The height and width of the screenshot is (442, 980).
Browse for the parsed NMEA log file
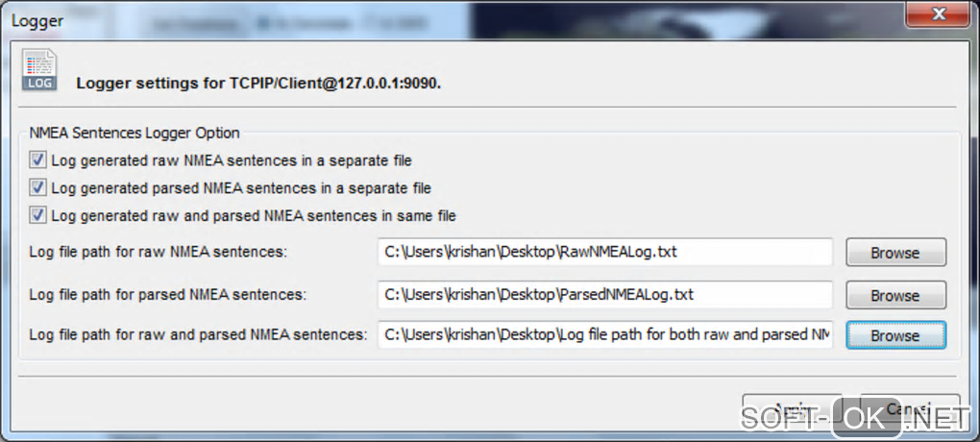[895, 295]
